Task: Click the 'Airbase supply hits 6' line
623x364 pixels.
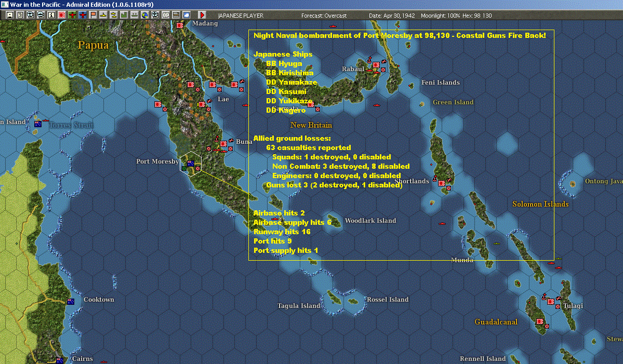Action: tap(293, 223)
